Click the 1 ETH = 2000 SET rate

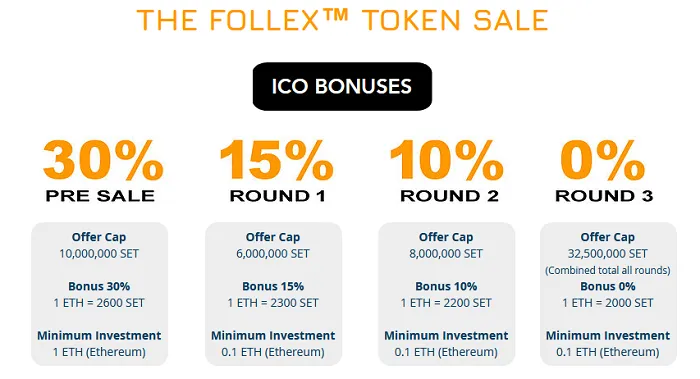pyautogui.click(x=608, y=303)
